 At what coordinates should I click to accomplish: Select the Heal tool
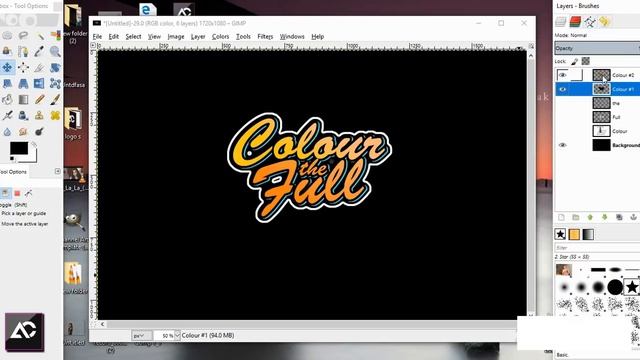55,116
